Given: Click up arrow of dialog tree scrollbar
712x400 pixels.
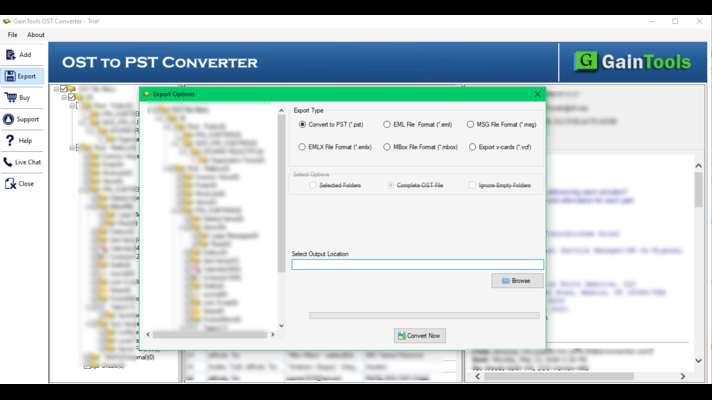Looking at the screenshot, I should click(x=282, y=110).
